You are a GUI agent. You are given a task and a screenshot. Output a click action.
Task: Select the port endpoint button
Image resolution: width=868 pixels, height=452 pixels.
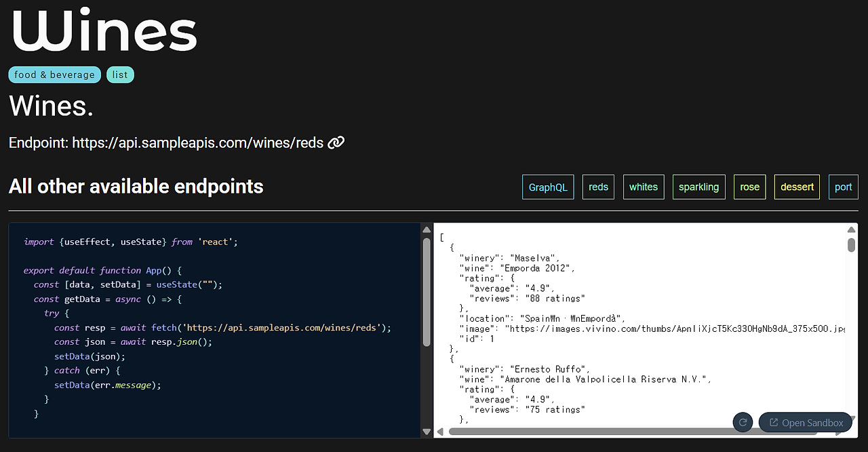pos(844,187)
